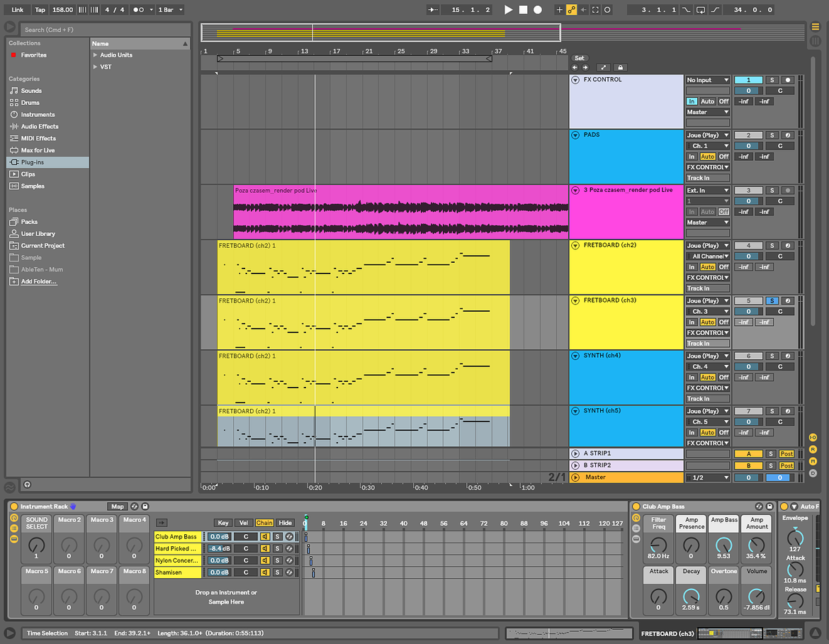Expand the Audio Units folder
Screen dimensions: 829x644
(95, 55)
